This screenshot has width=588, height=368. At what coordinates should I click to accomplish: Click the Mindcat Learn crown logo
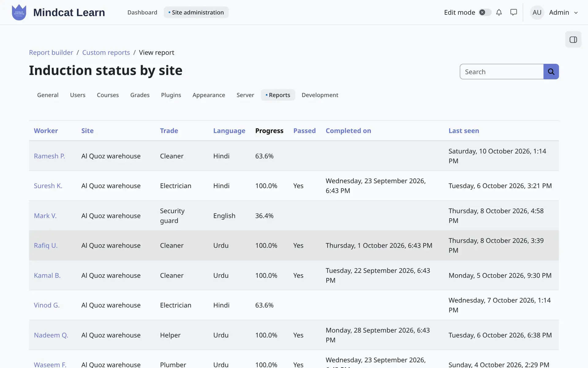coord(19,12)
